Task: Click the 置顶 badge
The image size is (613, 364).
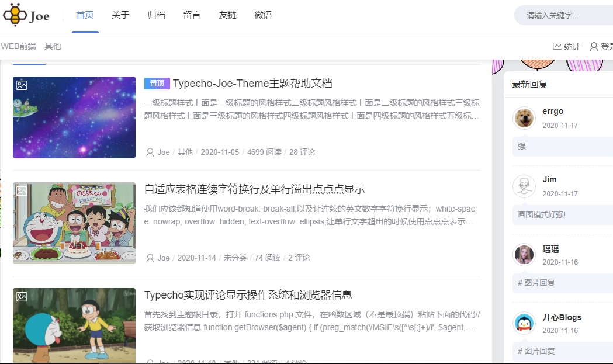Action: tap(156, 84)
